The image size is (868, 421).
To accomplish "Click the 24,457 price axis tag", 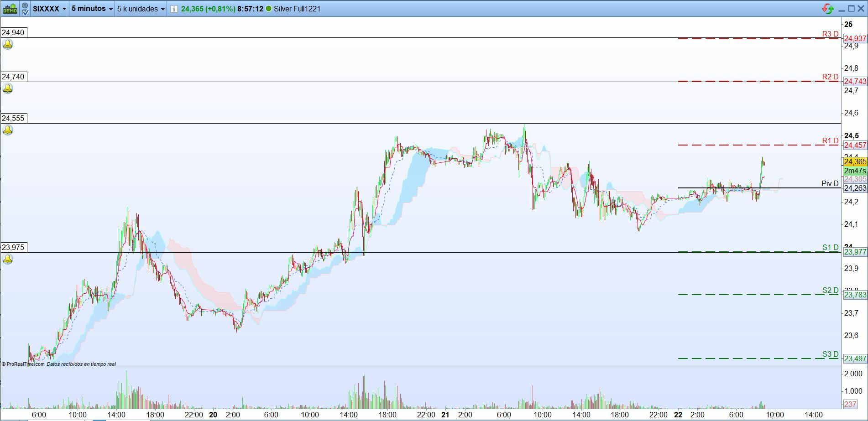I will pyautogui.click(x=855, y=145).
